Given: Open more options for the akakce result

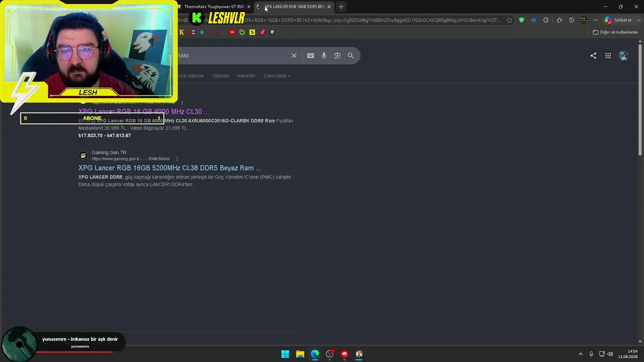Looking at the screenshot, I should 182,103.
